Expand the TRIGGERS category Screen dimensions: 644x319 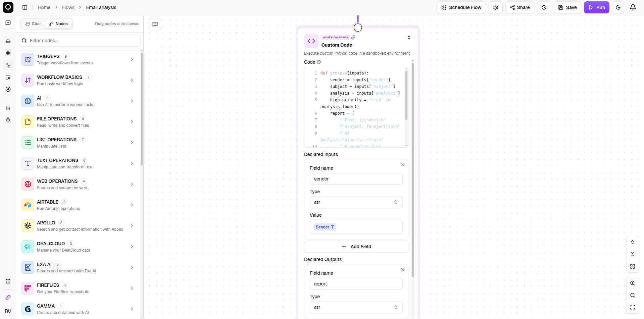click(x=78, y=59)
